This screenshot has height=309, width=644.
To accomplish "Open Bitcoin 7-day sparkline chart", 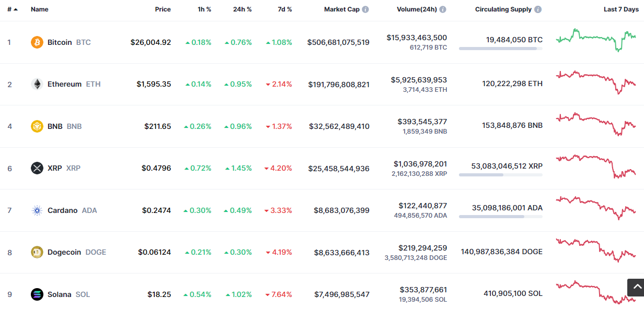I will [x=596, y=40].
